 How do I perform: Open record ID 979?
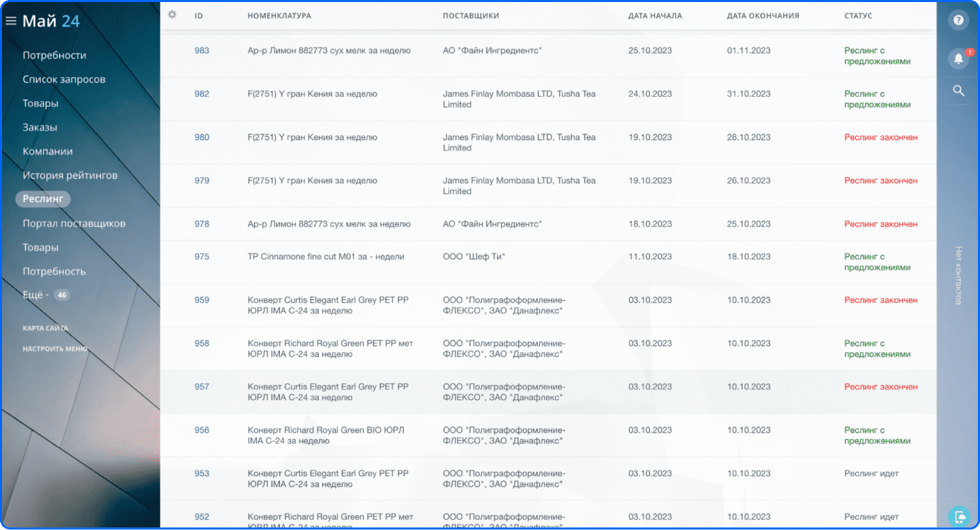point(202,181)
